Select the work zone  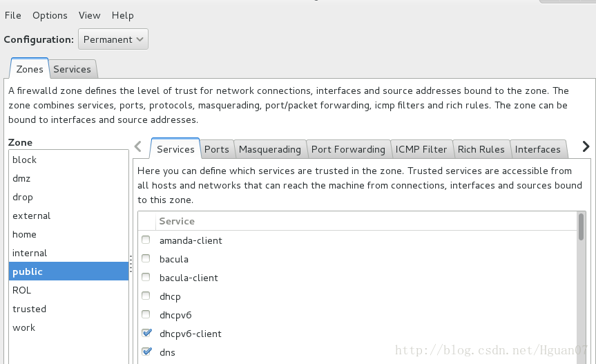tap(69, 327)
